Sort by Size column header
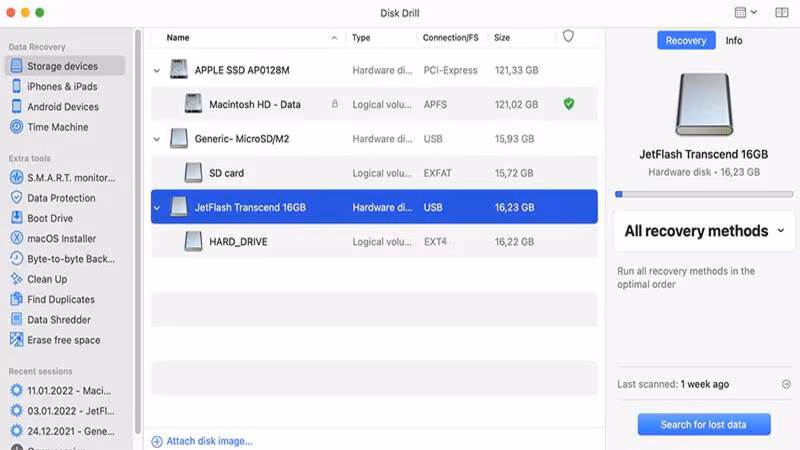The image size is (800, 450). point(502,38)
